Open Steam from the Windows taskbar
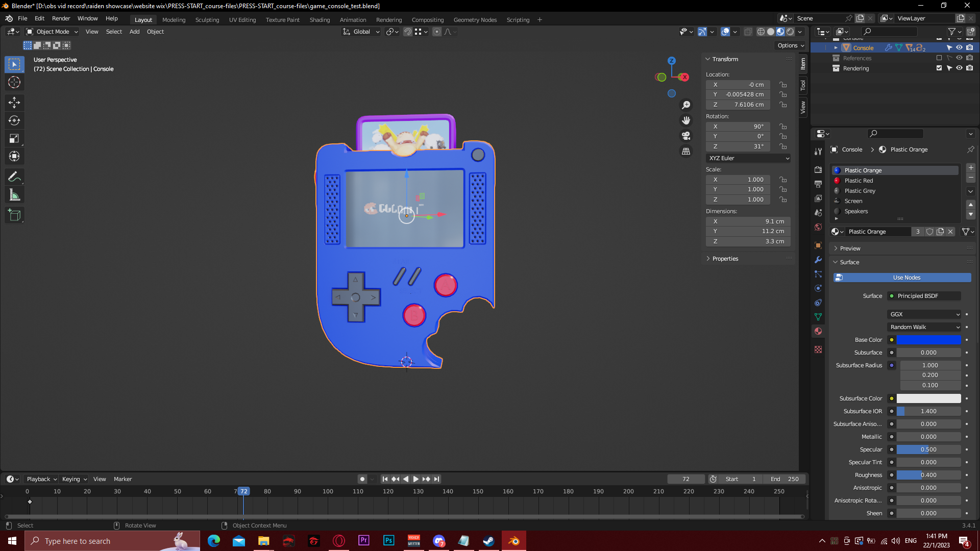This screenshot has height=551, width=980. pyautogui.click(x=488, y=541)
